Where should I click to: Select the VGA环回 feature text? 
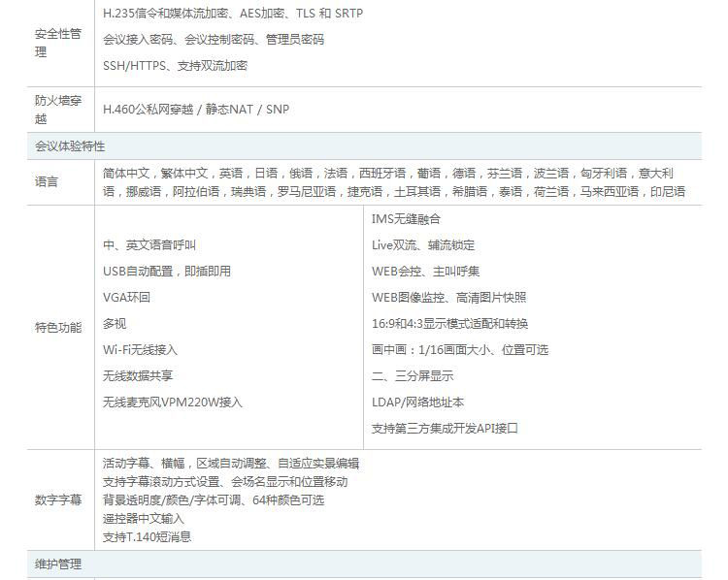pos(127,298)
